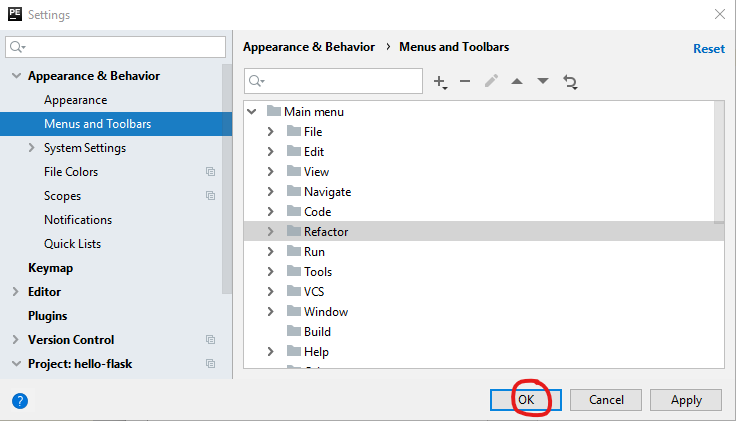The height and width of the screenshot is (421, 736).
Task: Click Appearance & Behavior breadcrumb
Action: (309, 47)
